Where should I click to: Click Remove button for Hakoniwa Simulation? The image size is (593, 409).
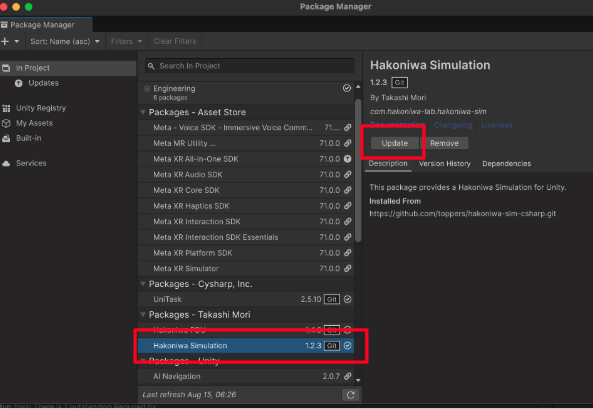point(444,143)
